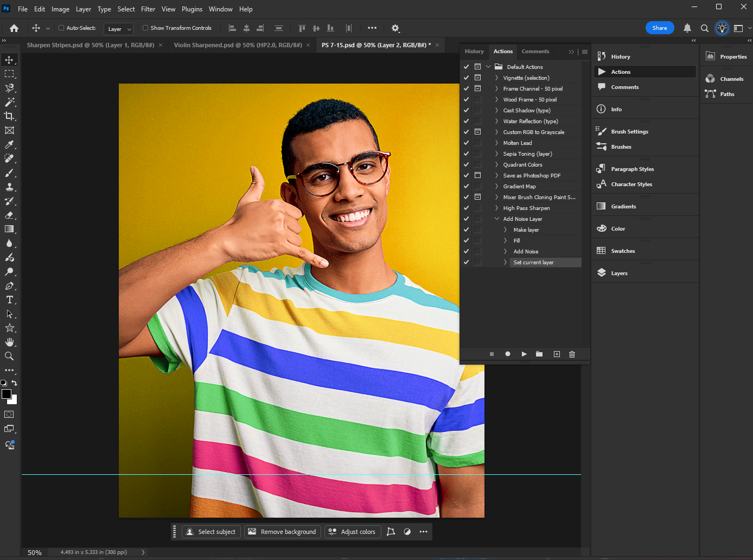Collapse the Add Noise Layer action

[x=496, y=219]
